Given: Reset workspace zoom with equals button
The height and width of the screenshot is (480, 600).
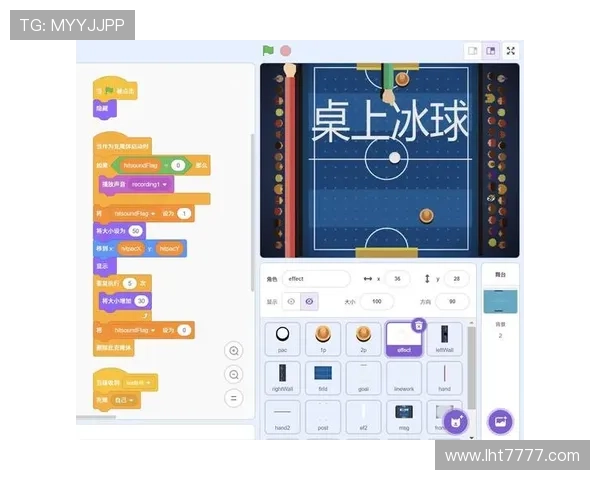Looking at the screenshot, I should tap(234, 398).
